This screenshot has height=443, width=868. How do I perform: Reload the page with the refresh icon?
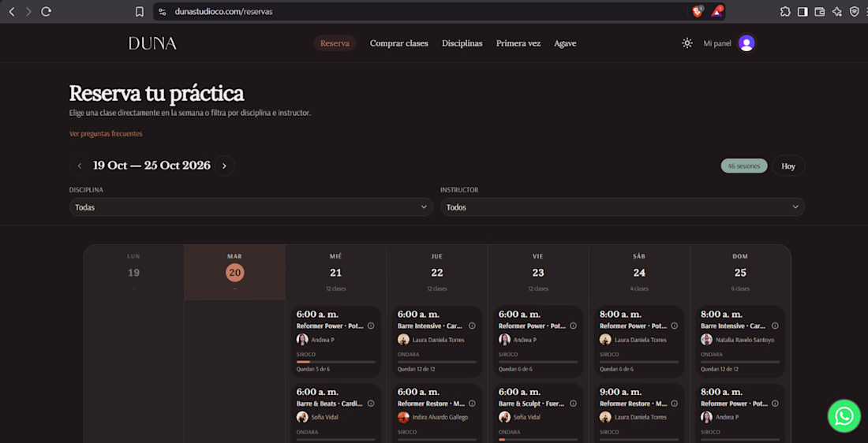pyautogui.click(x=46, y=12)
